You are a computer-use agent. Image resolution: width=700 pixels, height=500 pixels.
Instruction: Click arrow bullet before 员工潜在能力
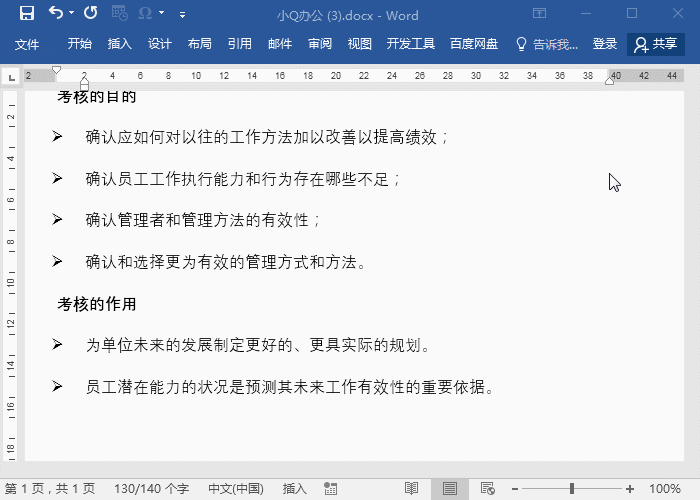(57, 386)
